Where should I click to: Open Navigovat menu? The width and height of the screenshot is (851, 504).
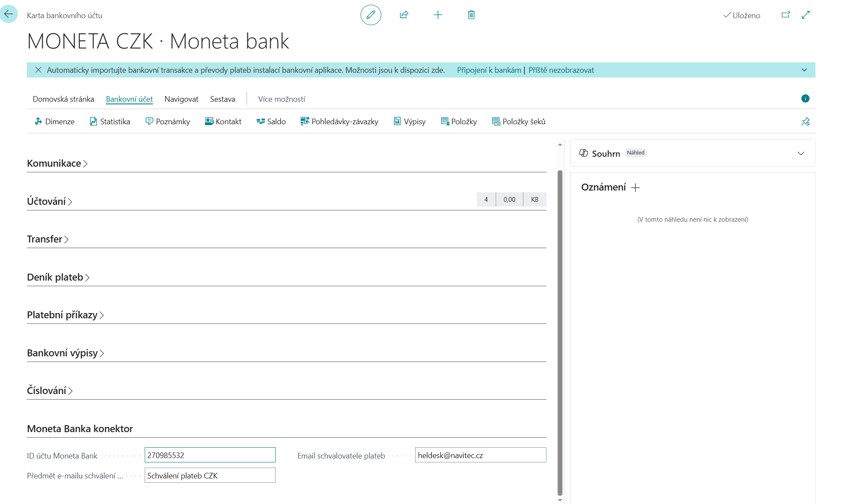coord(181,99)
